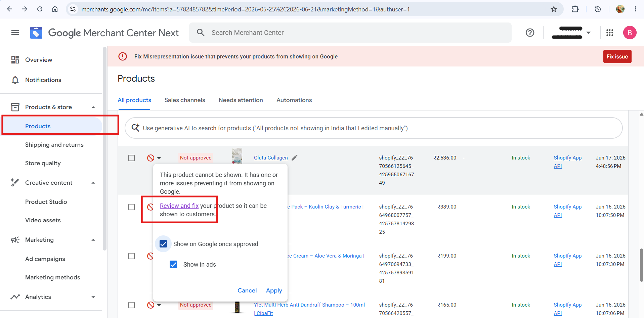Click disapproved icon for Ylet Shampoo row

tap(151, 305)
